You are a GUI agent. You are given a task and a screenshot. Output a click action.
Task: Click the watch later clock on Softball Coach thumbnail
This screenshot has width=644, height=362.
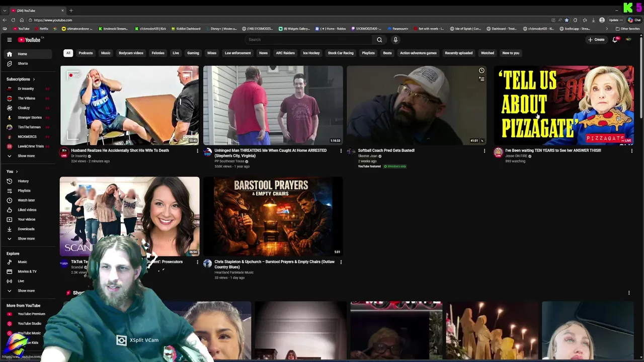(481, 71)
